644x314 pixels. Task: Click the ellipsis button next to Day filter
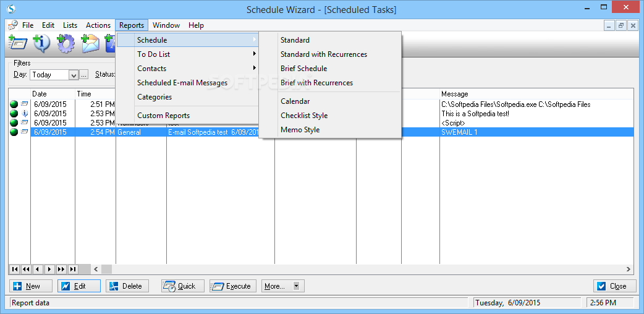point(84,75)
